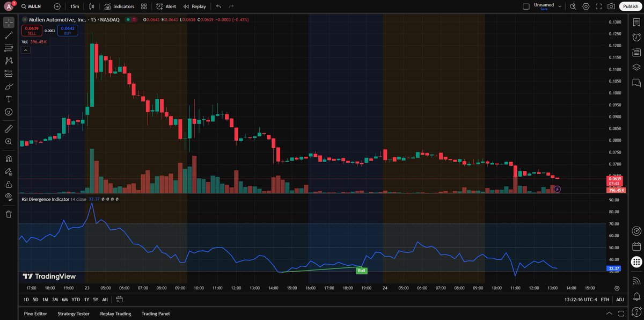Screen dimensions: 644x320
Task: Click the Save layout link
Action: pos(544,9)
